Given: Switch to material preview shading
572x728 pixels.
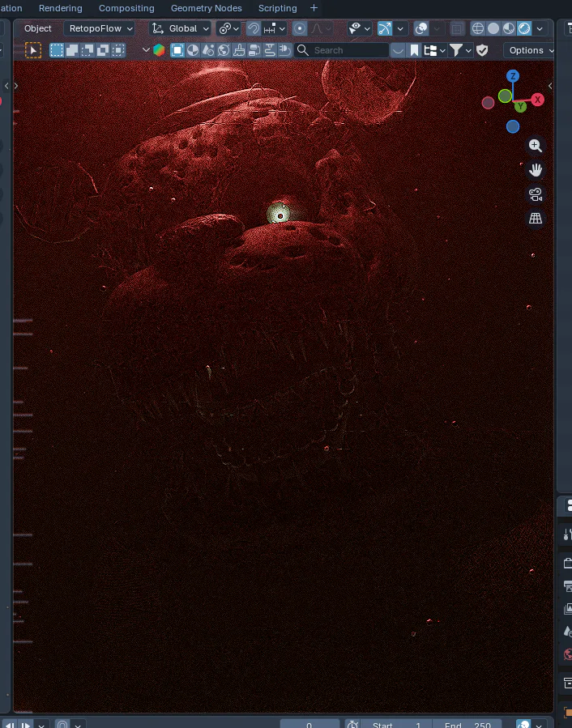Looking at the screenshot, I should [x=508, y=28].
